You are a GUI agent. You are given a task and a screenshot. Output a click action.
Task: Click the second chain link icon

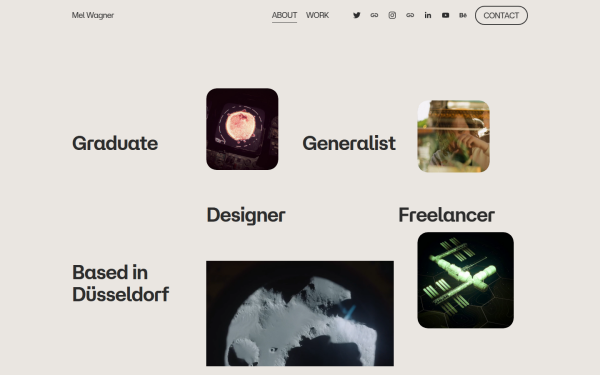tap(410, 15)
